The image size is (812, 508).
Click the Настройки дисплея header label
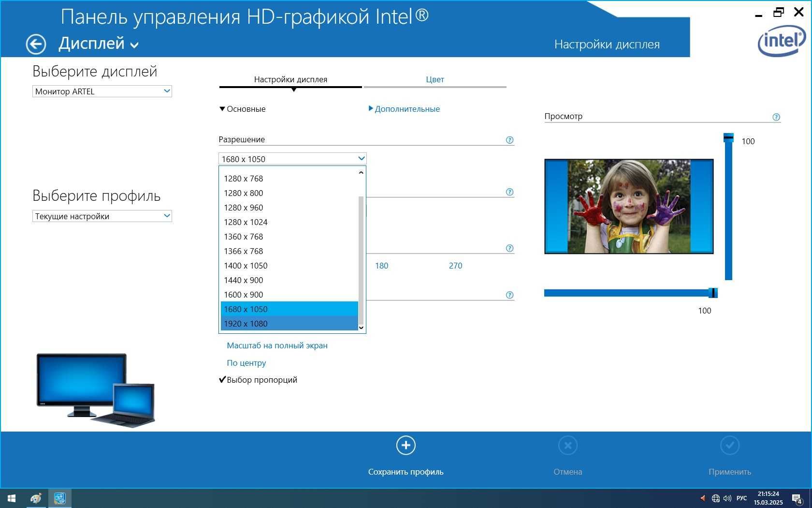coord(607,45)
